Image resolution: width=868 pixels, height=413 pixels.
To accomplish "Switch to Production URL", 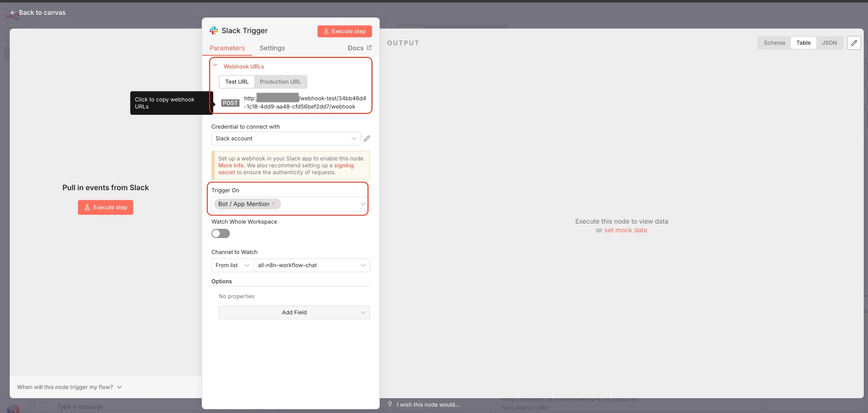I will point(280,82).
